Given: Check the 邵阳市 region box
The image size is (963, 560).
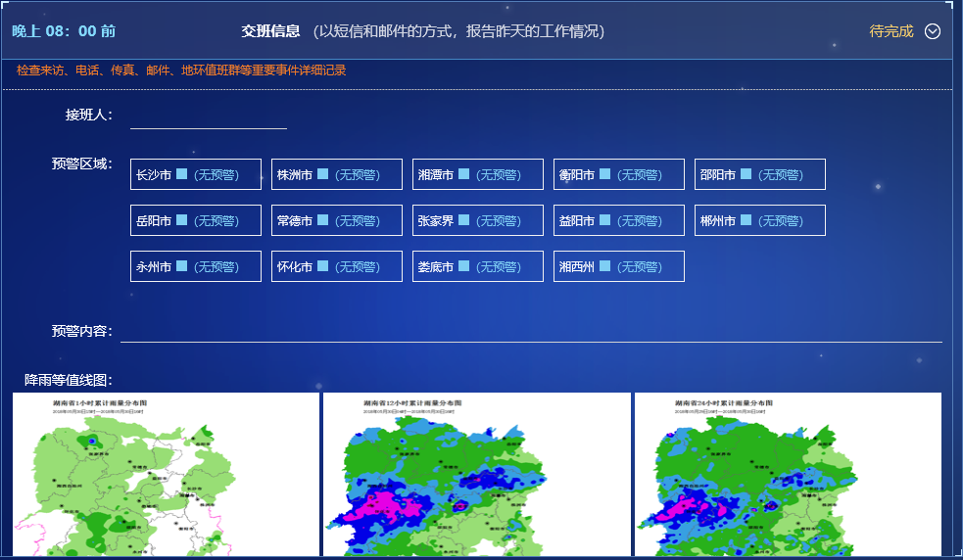Looking at the screenshot, I should click(746, 174).
